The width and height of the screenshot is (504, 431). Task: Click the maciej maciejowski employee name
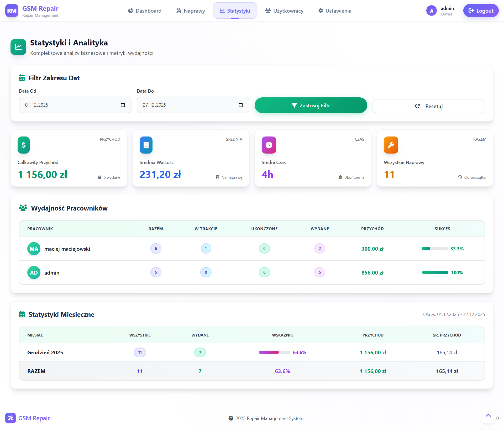(67, 249)
